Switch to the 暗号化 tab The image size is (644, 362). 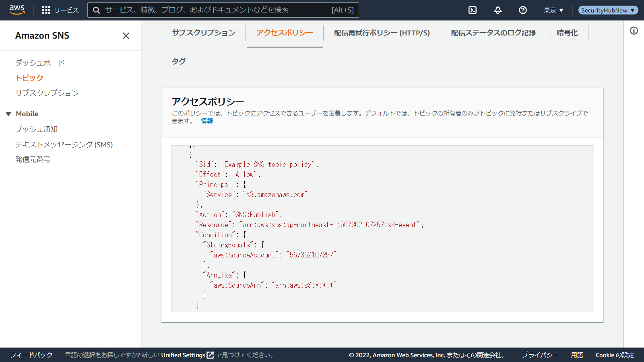(567, 33)
